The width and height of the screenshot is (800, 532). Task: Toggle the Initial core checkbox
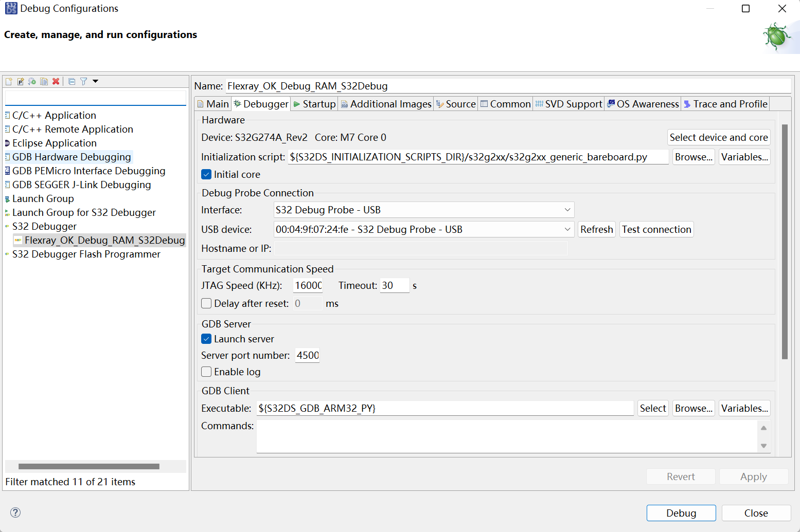coord(206,174)
